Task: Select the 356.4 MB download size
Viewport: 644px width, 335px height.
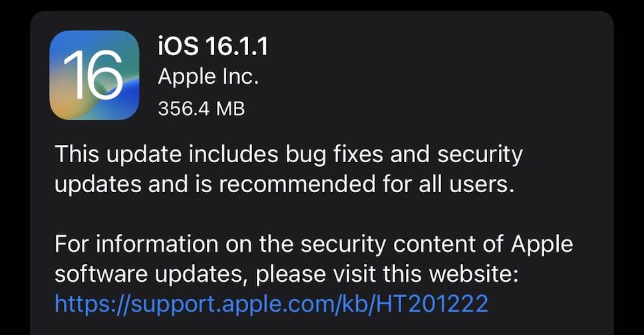Action: pos(201,109)
